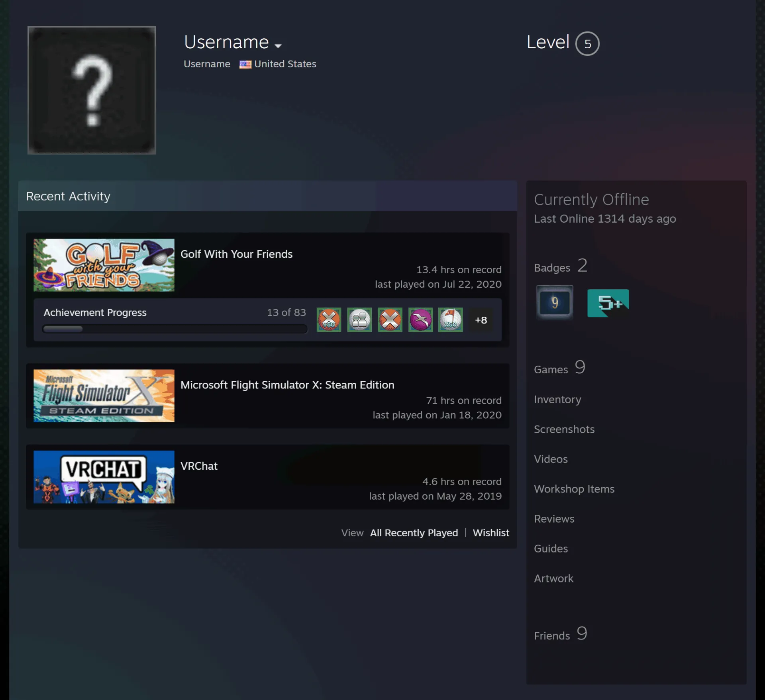Screen dimensions: 765x700
Task: Click the two-people friends achievement icon
Action: [359, 320]
